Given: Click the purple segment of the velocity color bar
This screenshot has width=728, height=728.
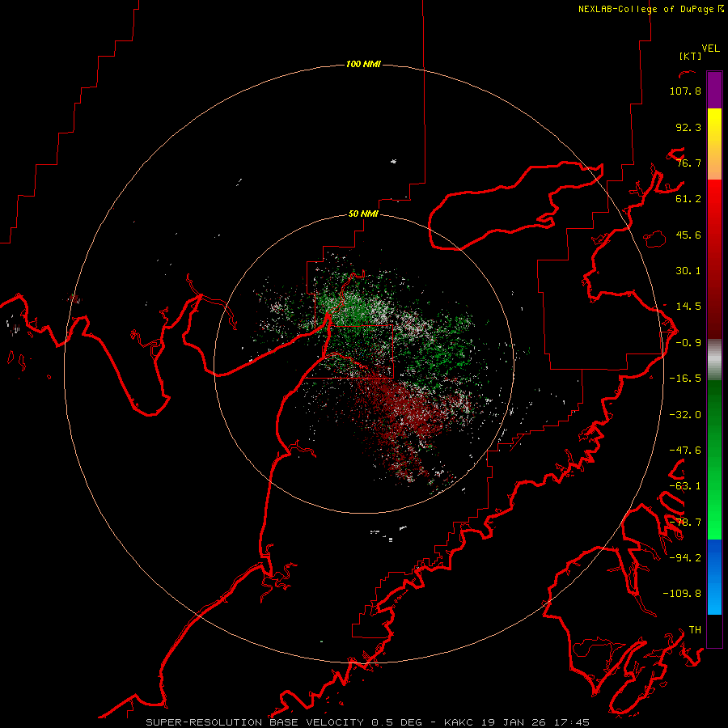Looking at the screenshot, I should (714, 90).
